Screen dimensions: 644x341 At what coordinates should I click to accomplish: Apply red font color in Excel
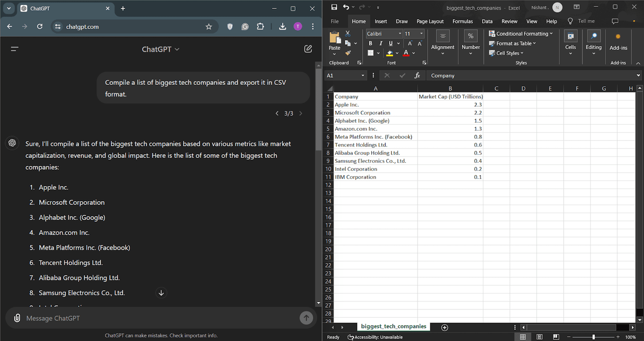(x=406, y=53)
